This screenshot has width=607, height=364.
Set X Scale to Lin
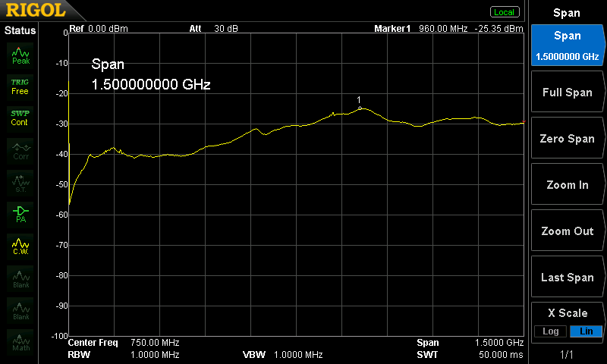[585, 331]
